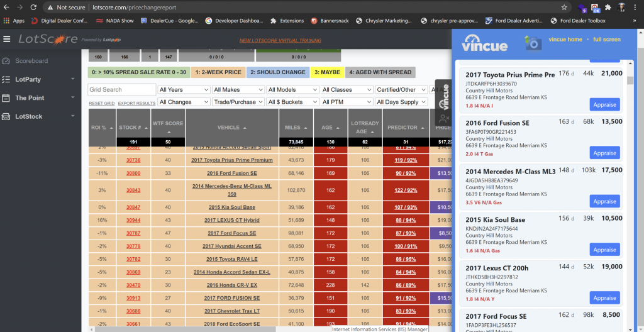Open the All Models dropdown
This screenshot has height=332, width=644.
tap(292, 89)
